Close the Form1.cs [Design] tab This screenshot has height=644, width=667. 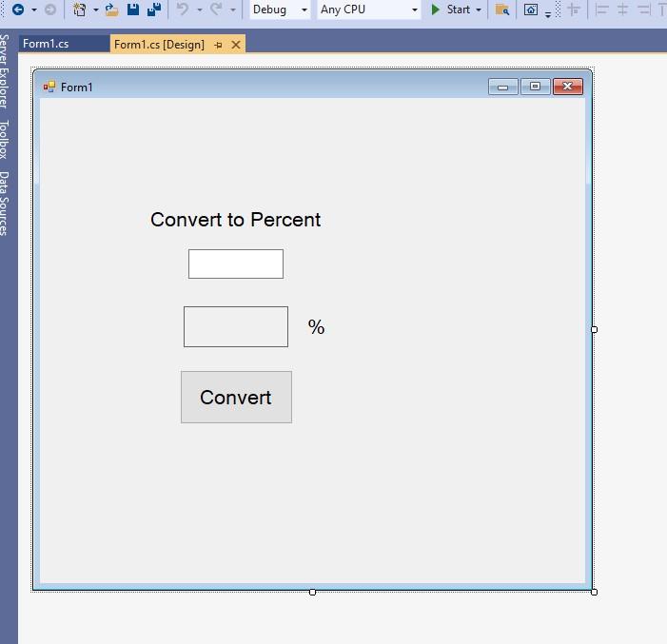click(x=236, y=45)
